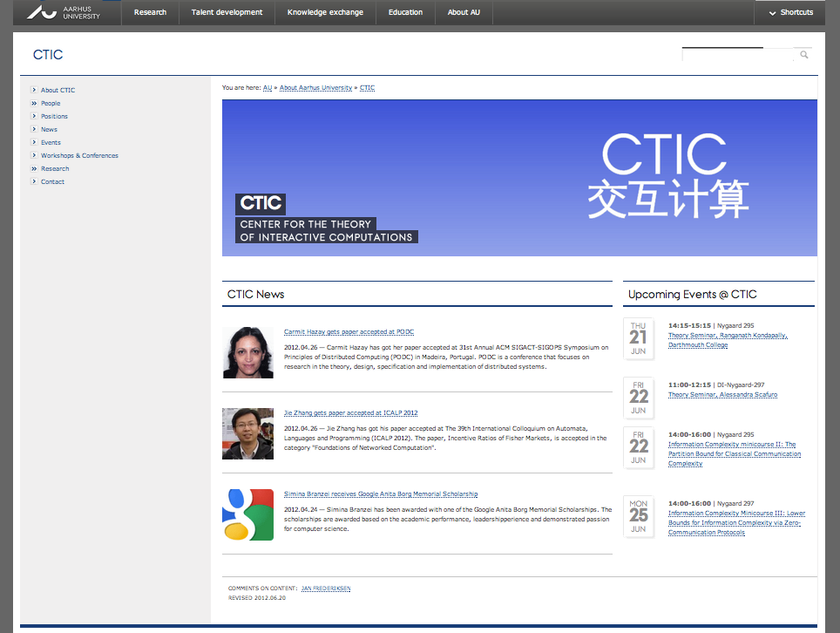The width and height of the screenshot is (840, 633).
Task: Expand the Shortcuts dropdown
Action: 789,12
